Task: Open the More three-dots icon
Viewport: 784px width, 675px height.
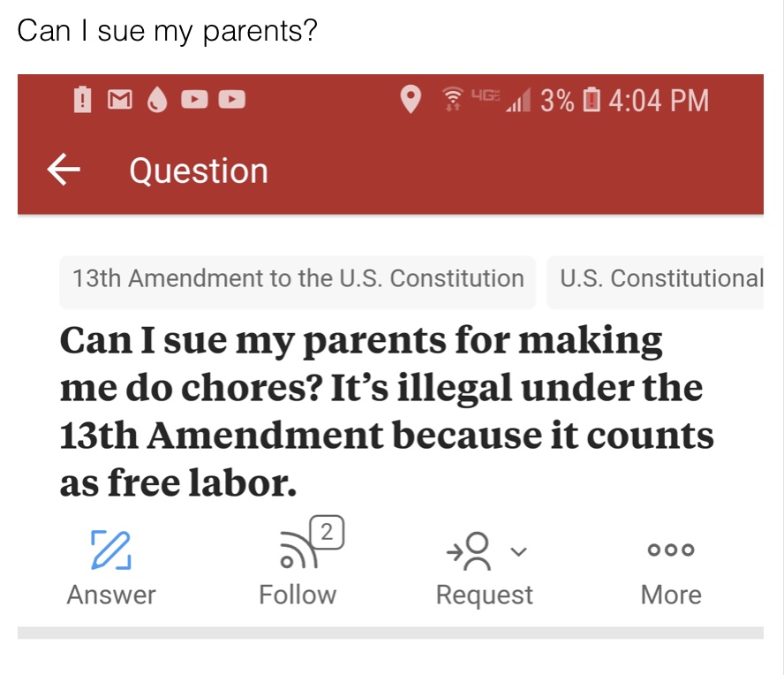Action: tap(671, 550)
